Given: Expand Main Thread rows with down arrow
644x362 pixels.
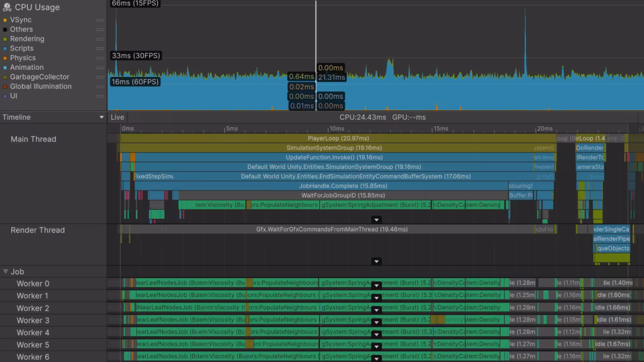Looking at the screenshot, I should tap(376, 220).
